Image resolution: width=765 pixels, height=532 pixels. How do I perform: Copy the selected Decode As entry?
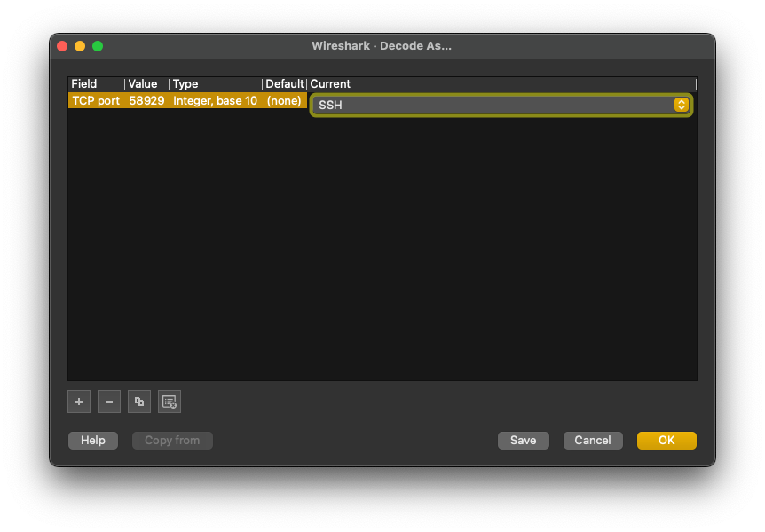[139, 402]
